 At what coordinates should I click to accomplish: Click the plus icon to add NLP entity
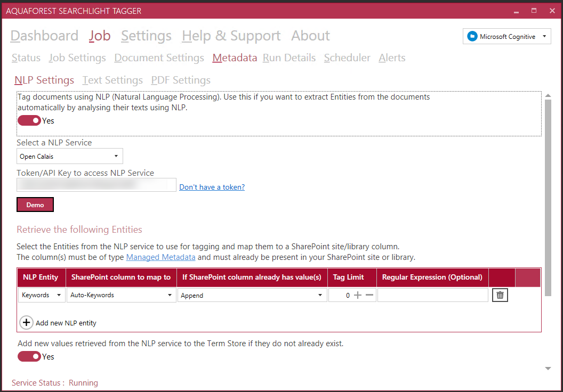pyautogui.click(x=26, y=323)
